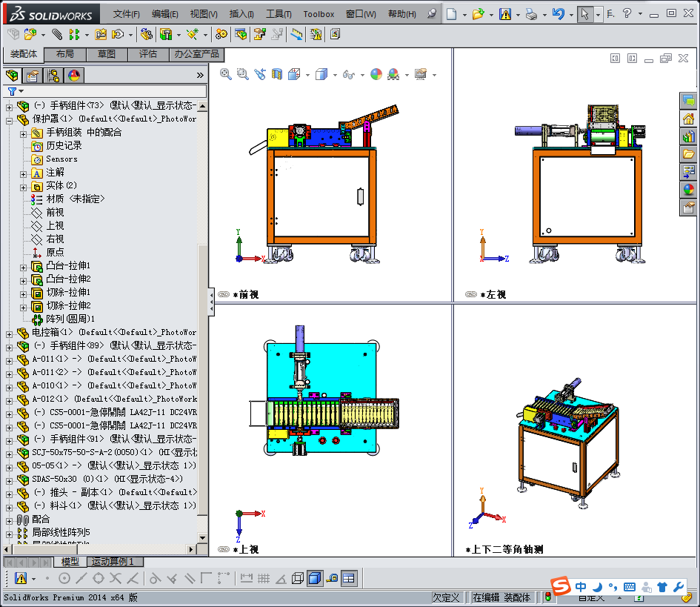Expand the 实体(2) node
This screenshot has width=700, height=607.
[x=23, y=188]
